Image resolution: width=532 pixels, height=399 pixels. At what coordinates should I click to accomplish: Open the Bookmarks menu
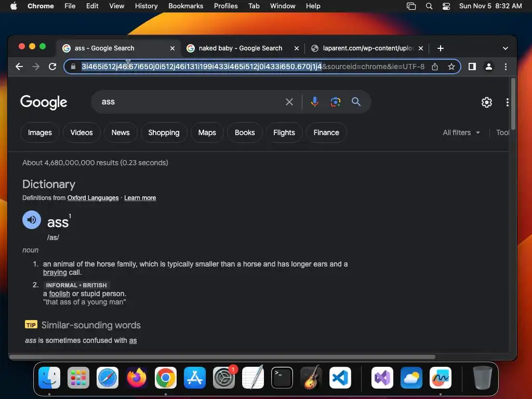[x=185, y=6]
